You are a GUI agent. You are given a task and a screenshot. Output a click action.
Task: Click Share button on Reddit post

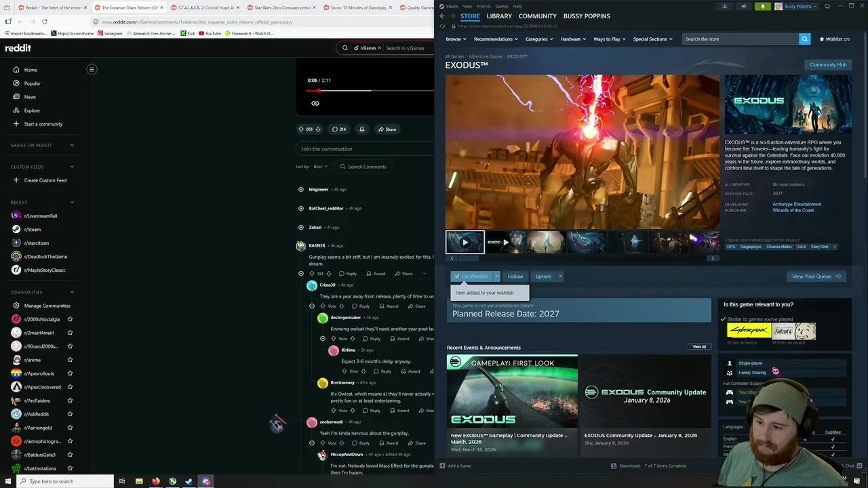387,129
